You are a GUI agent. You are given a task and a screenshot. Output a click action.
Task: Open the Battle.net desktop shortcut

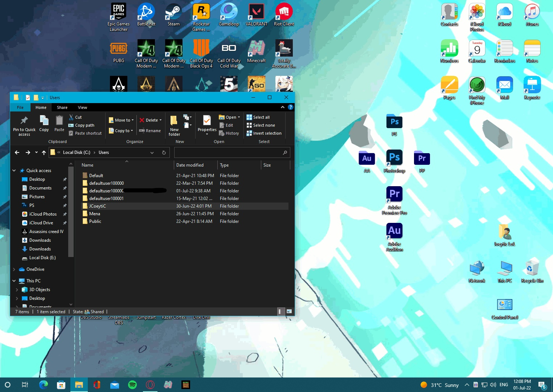(146, 15)
